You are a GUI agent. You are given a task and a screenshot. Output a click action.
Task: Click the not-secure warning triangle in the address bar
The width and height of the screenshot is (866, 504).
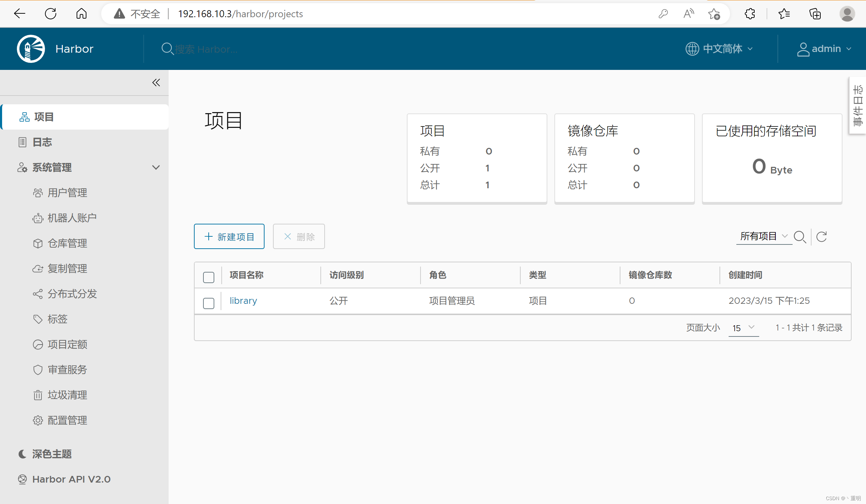point(119,14)
